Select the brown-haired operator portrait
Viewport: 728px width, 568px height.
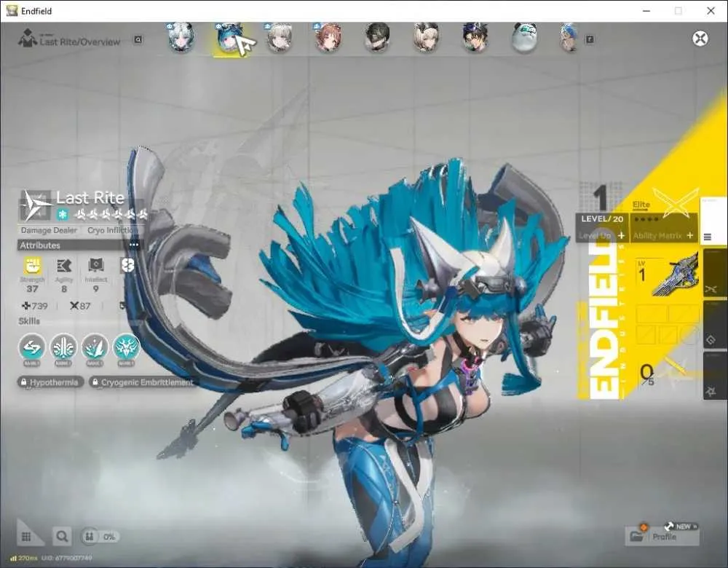click(328, 37)
